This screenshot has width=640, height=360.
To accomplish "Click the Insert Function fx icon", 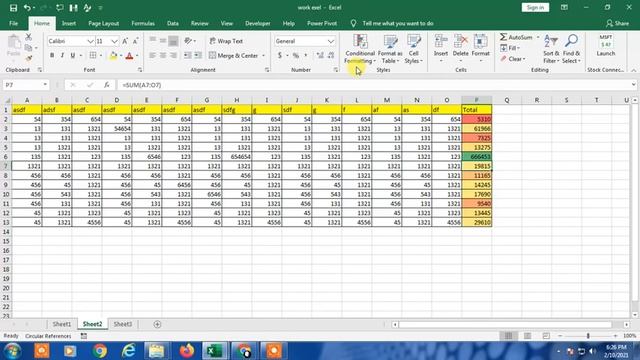I will [107, 85].
